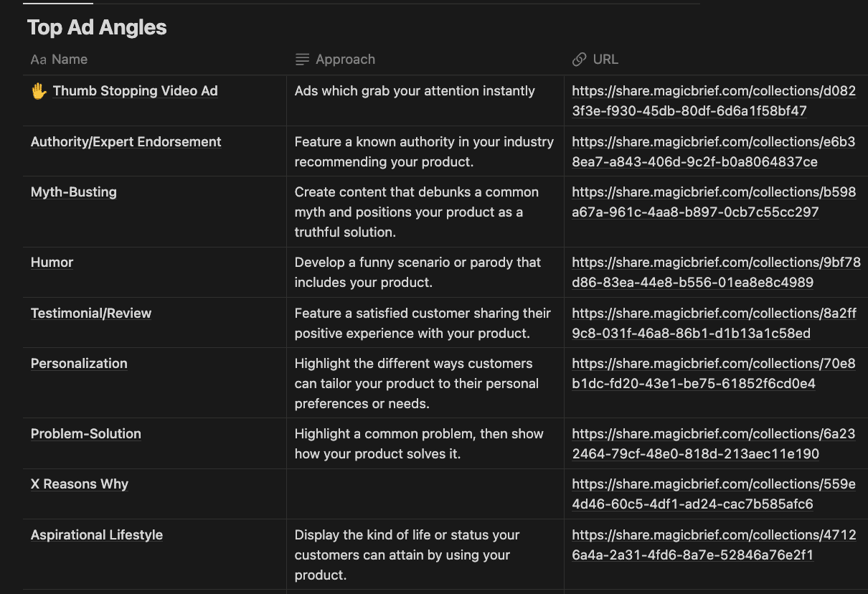Open the Aspirational Lifestyle row's URL
The width and height of the screenshot is (868, 594).
point(714,545)
